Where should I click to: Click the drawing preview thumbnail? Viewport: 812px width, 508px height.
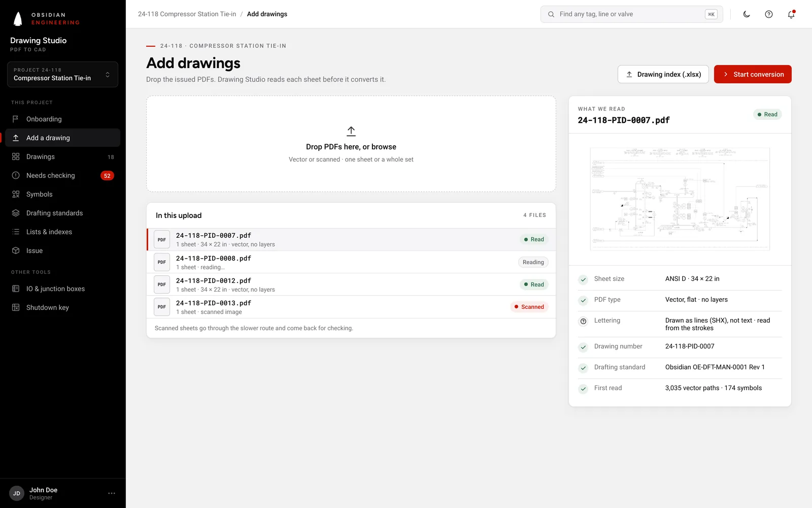click(680, 199)
